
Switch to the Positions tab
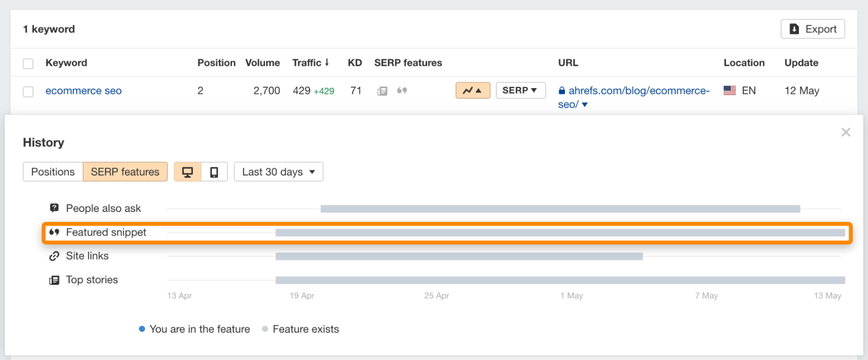[x=53, y=172]
